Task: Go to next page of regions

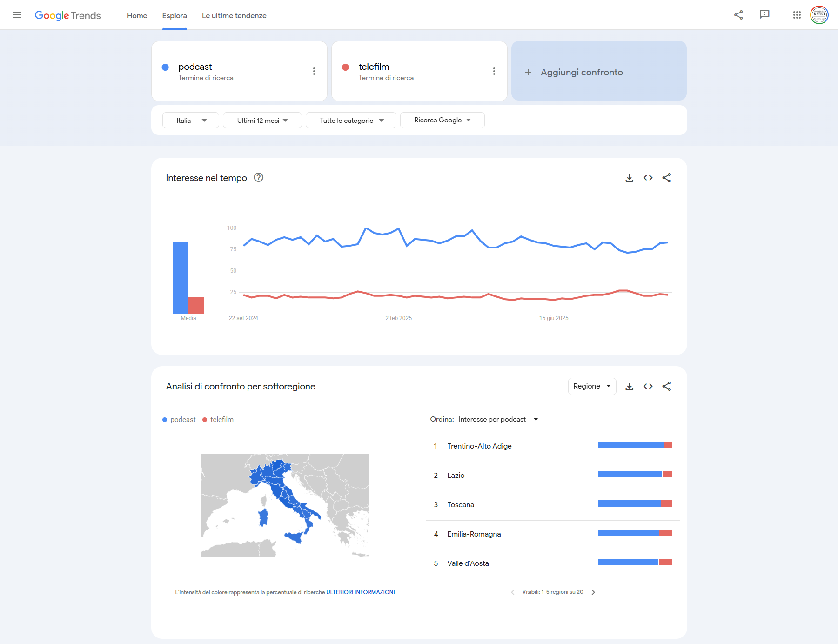Action: [x=593, y=592]
